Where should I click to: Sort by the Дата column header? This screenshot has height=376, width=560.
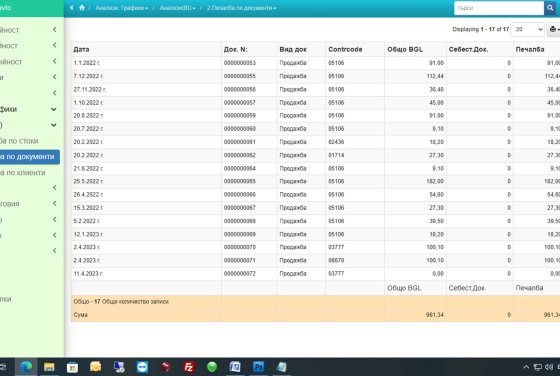[x=81, y=50]
